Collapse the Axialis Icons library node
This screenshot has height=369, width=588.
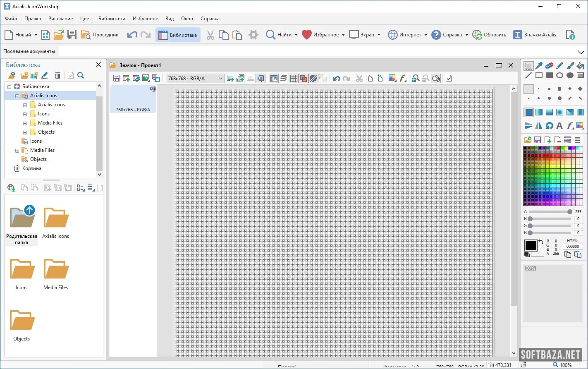(x=17, y=96)
